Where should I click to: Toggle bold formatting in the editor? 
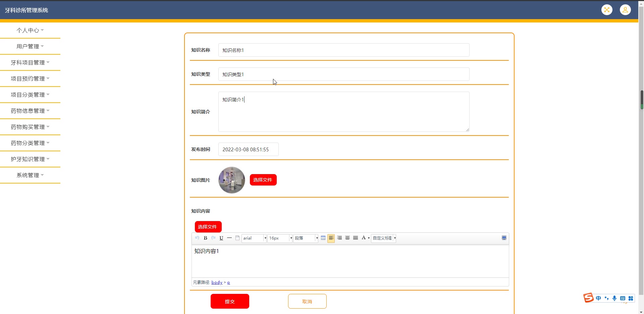[205, 238]
